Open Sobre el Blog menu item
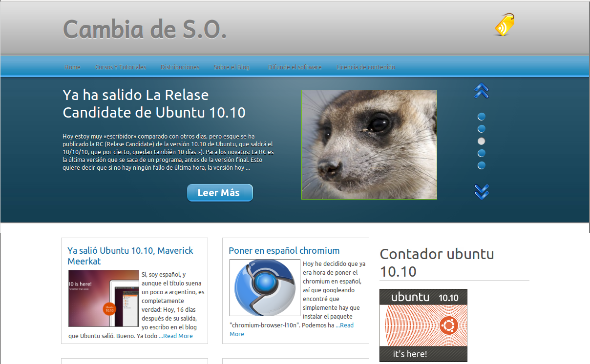The height and width of the screenshot is (364, 590). tap(232, 67)
